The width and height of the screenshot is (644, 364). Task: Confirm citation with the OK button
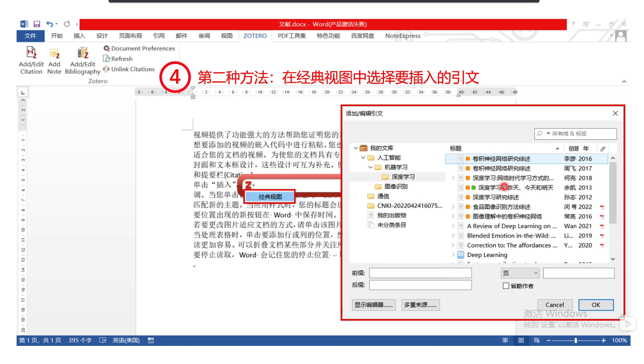[x=595, y=305]
